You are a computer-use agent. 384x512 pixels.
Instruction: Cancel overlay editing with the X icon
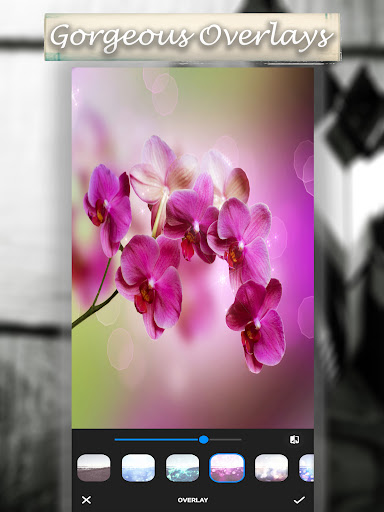pyautogui.click(x=86, y=500)
